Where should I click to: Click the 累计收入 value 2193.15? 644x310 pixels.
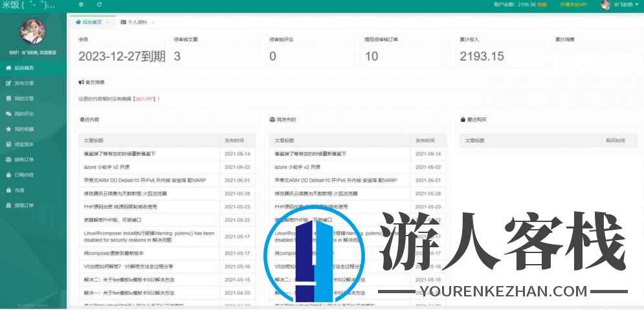(482, 57)
